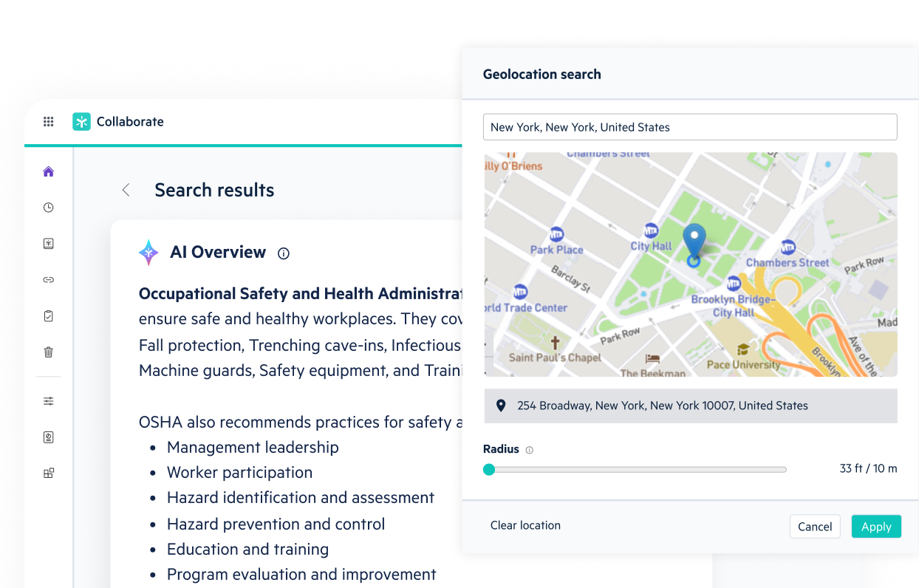Click the AI Overview sparkle icon
Image resolution: width=919 pixels, height=588 pixels.
click(x=148, y=253)
